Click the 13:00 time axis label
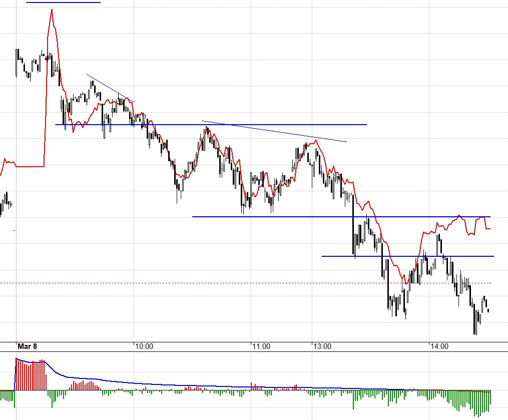508x420 pixels. [x=322, y=346]
